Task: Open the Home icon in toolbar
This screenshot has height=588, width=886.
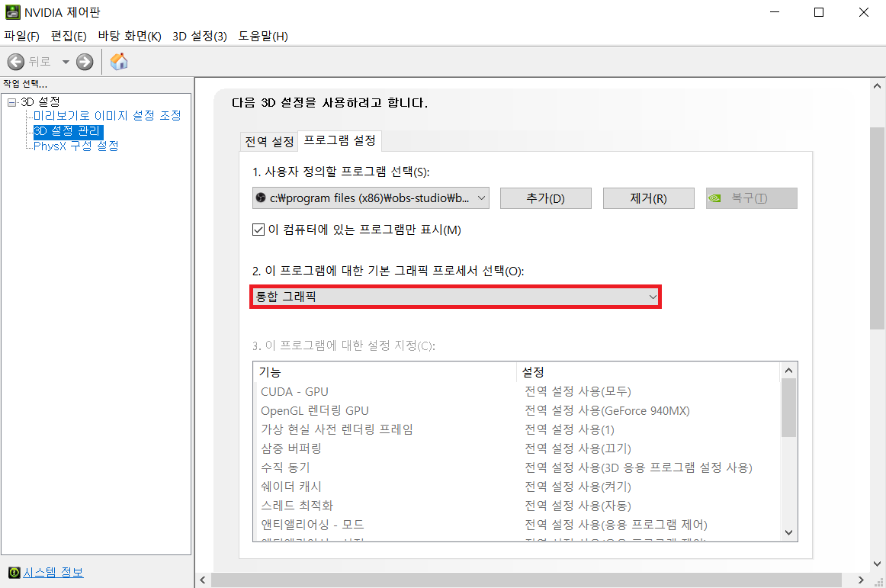Action: point(119,61)
